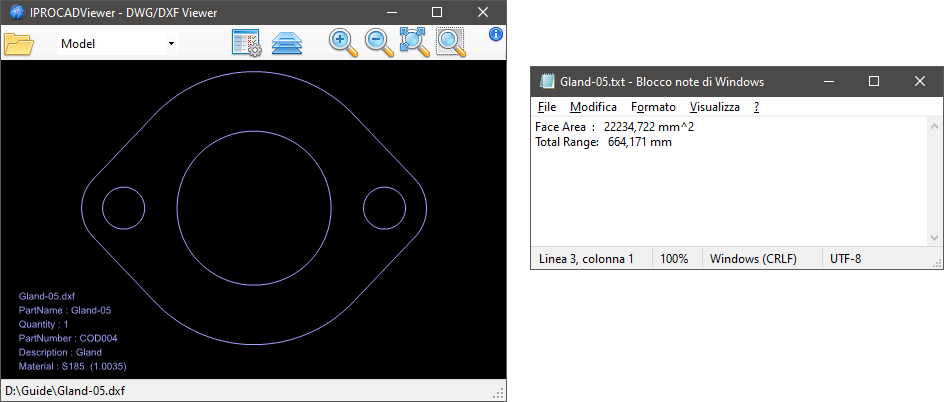Click 'UTF-8' encoding in status bar
This screenshot has width=944, height=402.
(845, 259)
